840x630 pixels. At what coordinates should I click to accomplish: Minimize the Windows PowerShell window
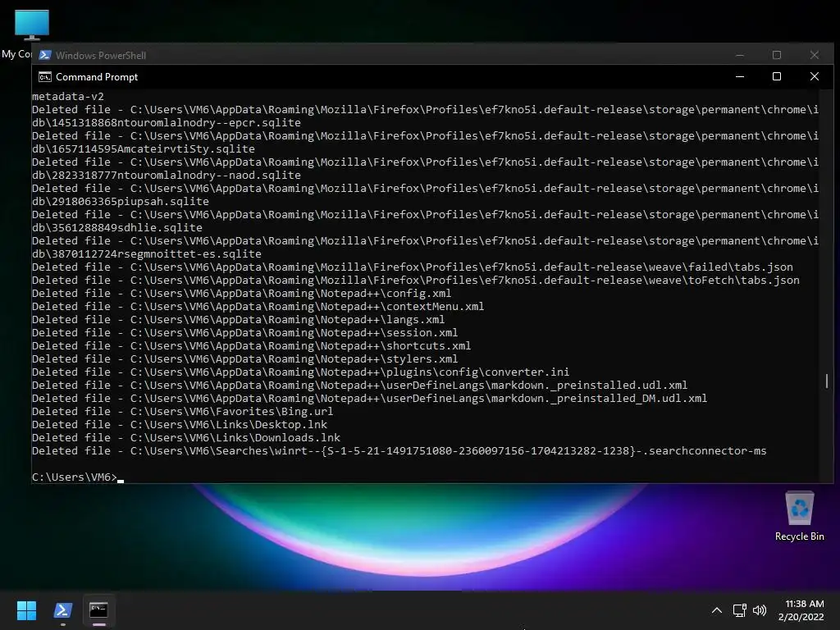[740, 55]
